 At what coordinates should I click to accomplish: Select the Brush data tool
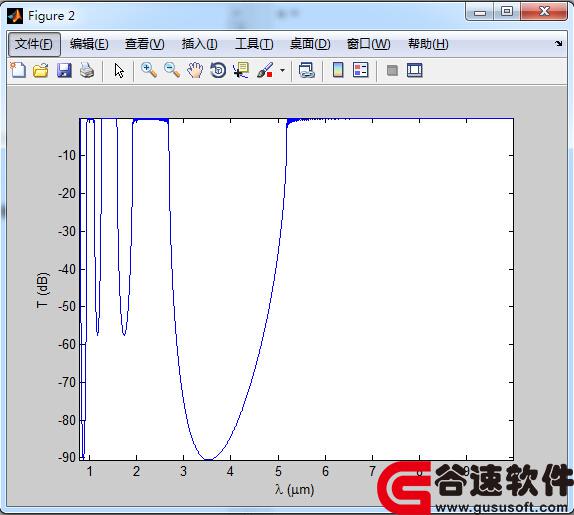265,70
